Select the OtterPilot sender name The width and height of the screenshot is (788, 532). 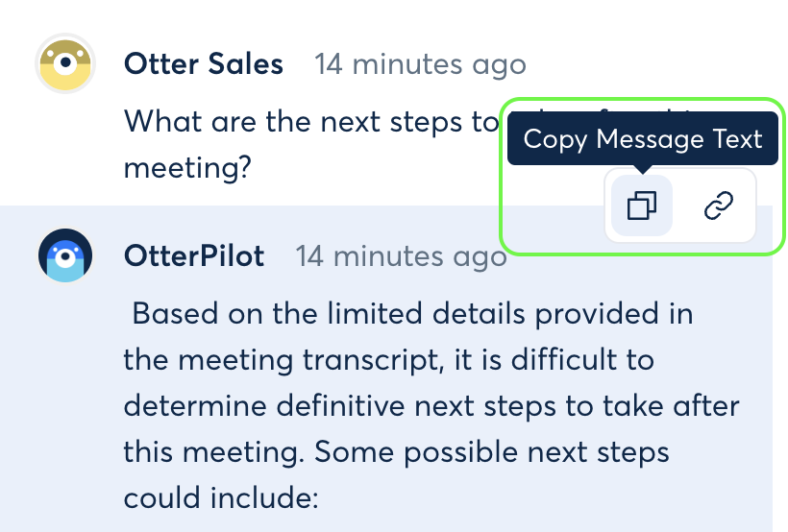194,256
